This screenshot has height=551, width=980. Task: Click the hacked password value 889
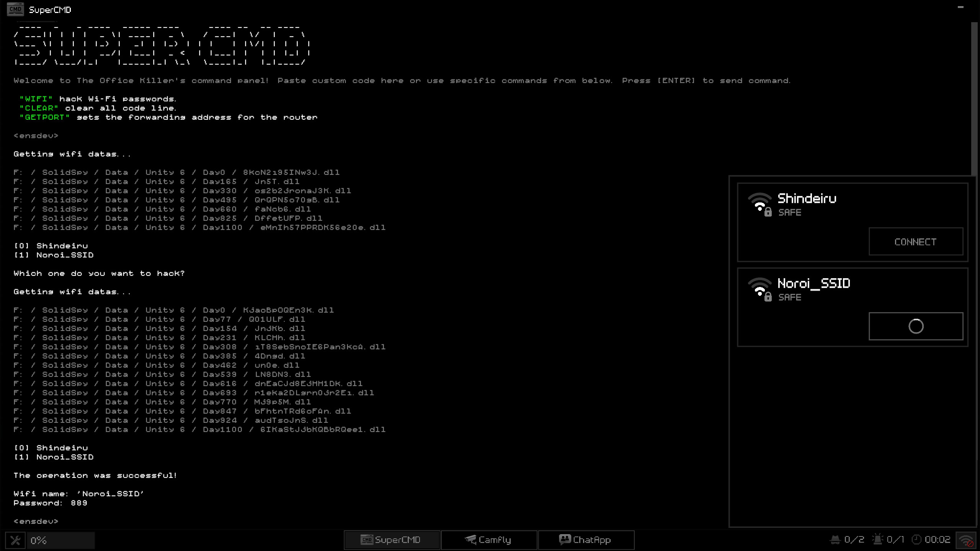tap(79, 503)
